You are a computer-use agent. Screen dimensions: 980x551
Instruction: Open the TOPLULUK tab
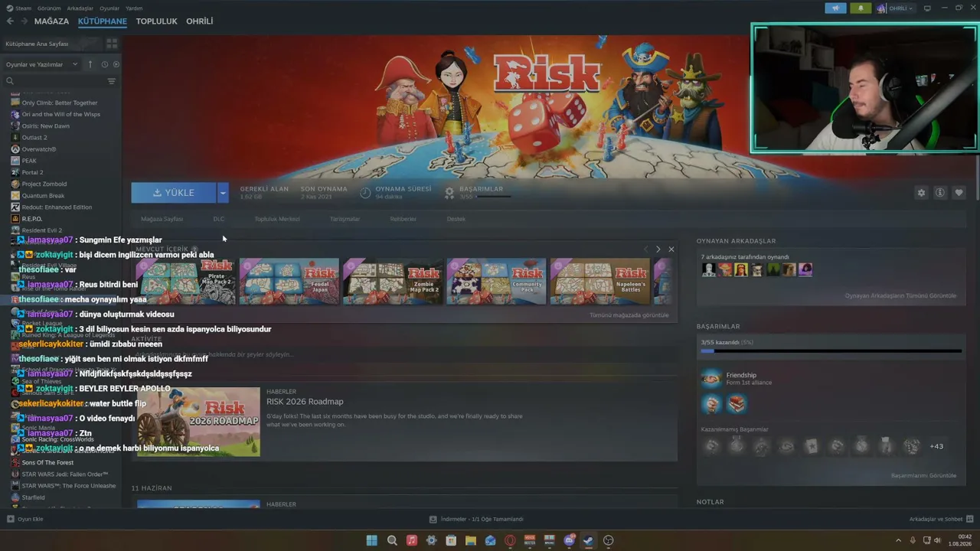pyautogui.click(x=157, y=21)
